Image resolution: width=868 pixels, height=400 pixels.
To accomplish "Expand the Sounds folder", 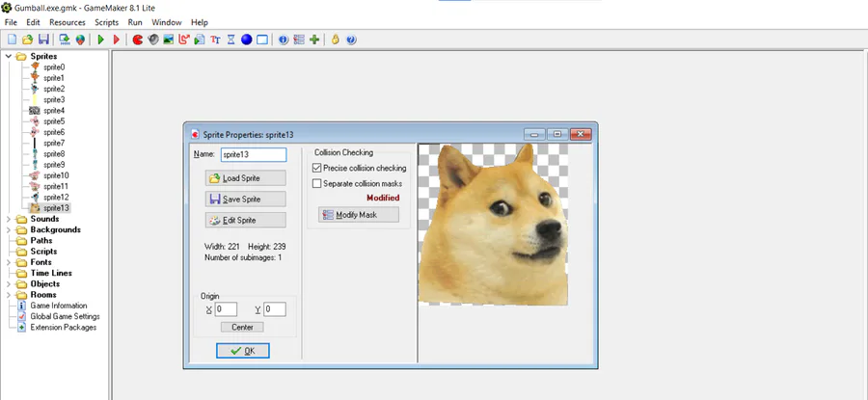I will click(x=9, y=219).
